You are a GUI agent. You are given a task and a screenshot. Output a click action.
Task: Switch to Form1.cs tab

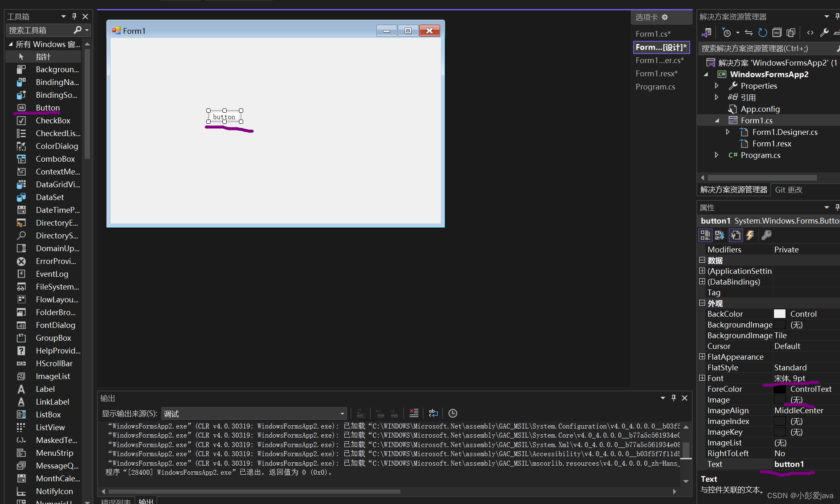(653, 34)
